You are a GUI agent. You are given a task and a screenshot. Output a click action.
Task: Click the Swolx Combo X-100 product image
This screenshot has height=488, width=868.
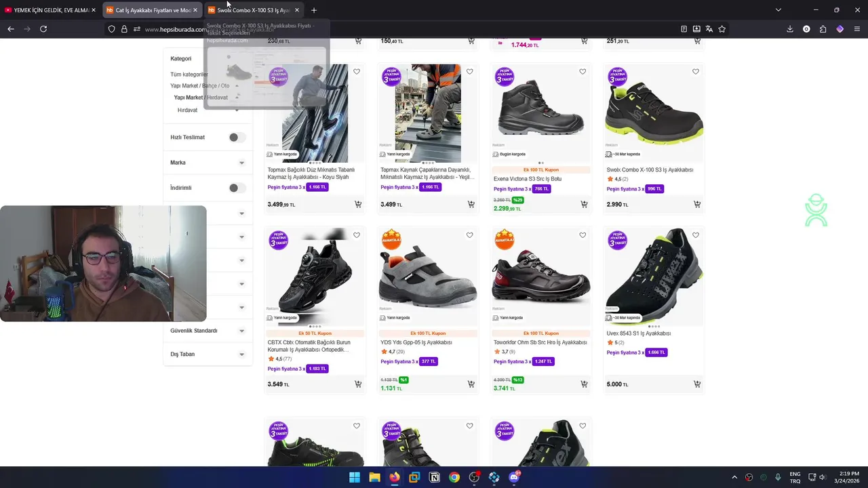[x=654, y=113]
